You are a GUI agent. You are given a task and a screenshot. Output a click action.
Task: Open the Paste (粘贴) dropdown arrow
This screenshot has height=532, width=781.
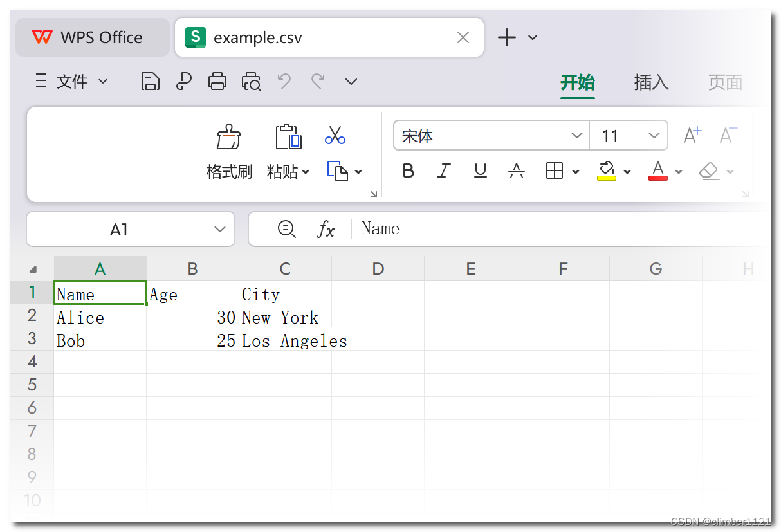point(306,172)
